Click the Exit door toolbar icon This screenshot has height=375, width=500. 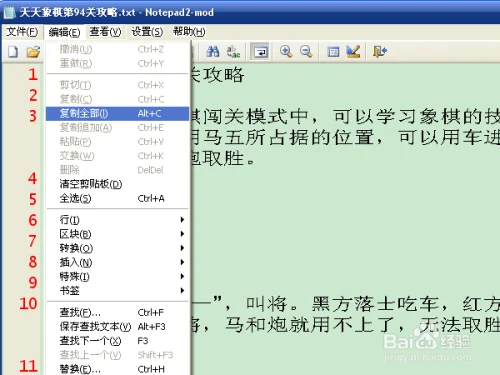click(x=380, y=52)
